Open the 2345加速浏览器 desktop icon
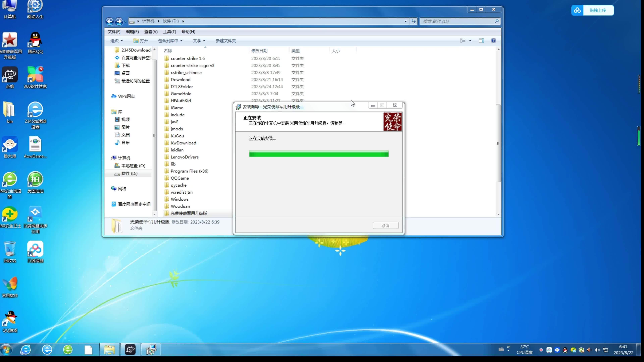Viewport: 644px width, 362px height. click(x=35, y=115)
